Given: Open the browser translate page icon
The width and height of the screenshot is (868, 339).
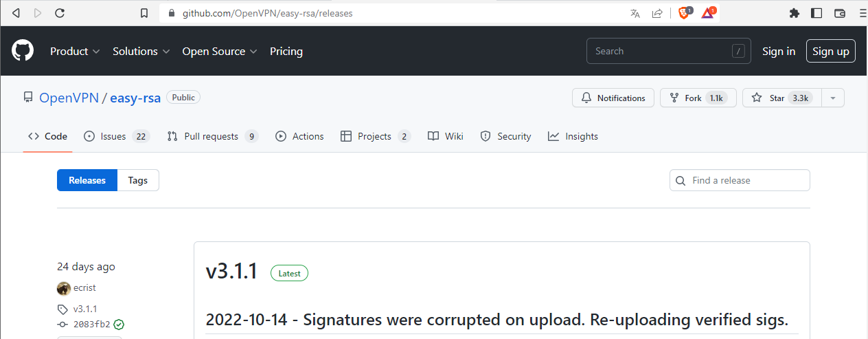Looking at the screenshot, I should (x=635, y=13).
